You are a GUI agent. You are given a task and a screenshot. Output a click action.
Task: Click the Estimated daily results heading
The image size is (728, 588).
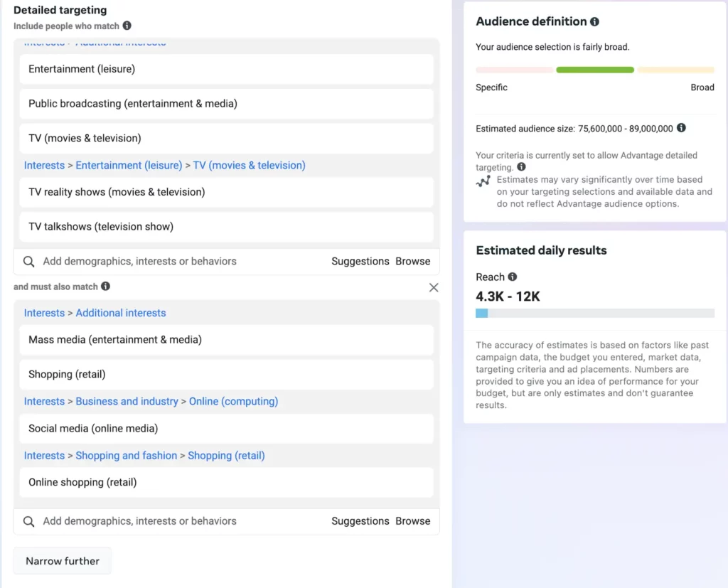541,250
